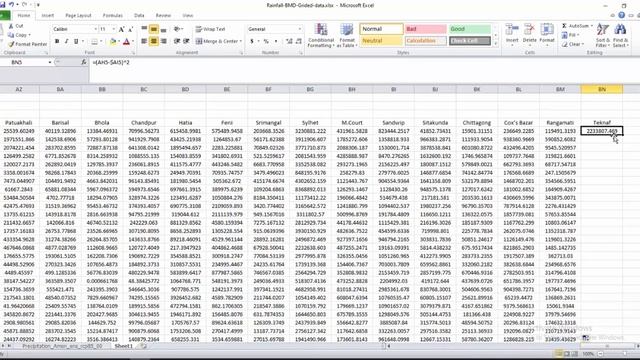Viewport: 640px width, 360px height.
Task: Apply the Good cell style
Action: tap(469, 29)
